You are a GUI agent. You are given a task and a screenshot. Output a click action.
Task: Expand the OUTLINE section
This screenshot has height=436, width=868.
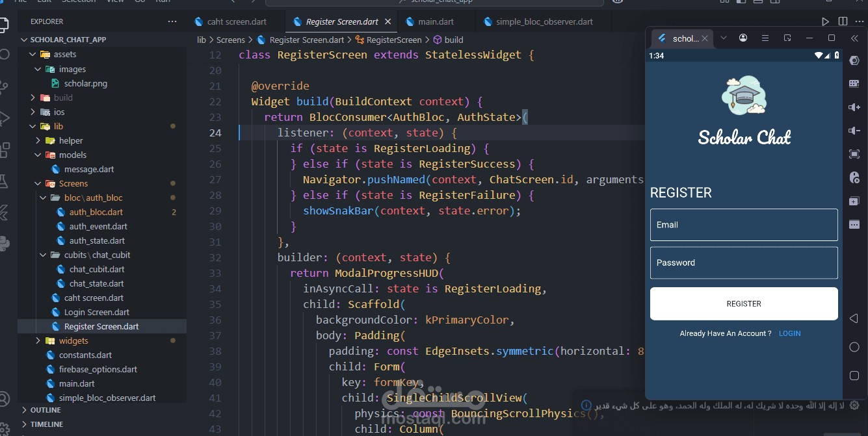point(46,410)
